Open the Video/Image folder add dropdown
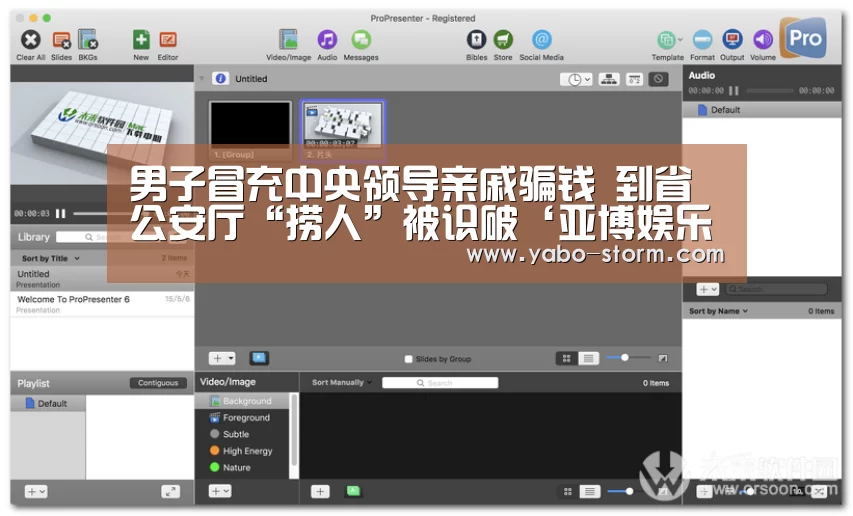The height and width of the screenshot is (516, 853). (x=220, y=491)
